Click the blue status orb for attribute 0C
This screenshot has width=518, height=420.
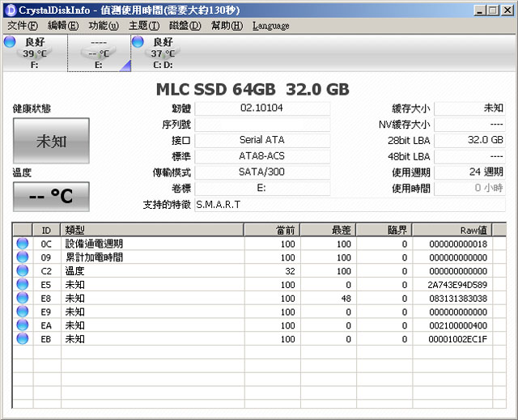click(x=22, y=244)
